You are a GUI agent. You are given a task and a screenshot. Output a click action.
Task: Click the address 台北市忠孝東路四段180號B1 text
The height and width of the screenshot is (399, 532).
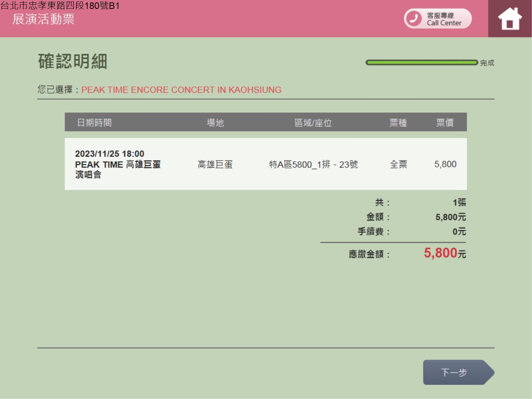coord(60,5)
